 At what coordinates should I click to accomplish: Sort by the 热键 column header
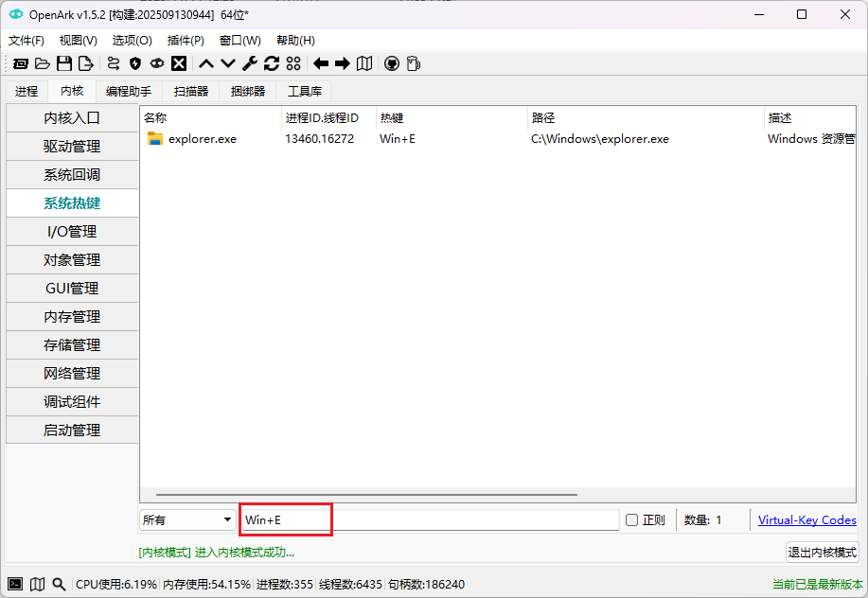click(x=452, y=118)
